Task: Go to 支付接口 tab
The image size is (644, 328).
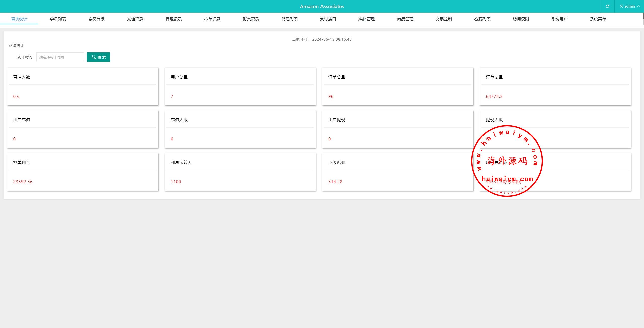Action: 328,19
